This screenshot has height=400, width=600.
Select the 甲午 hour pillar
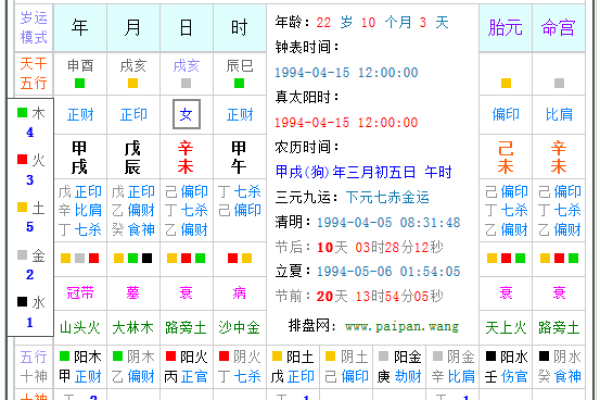point(239,157)
